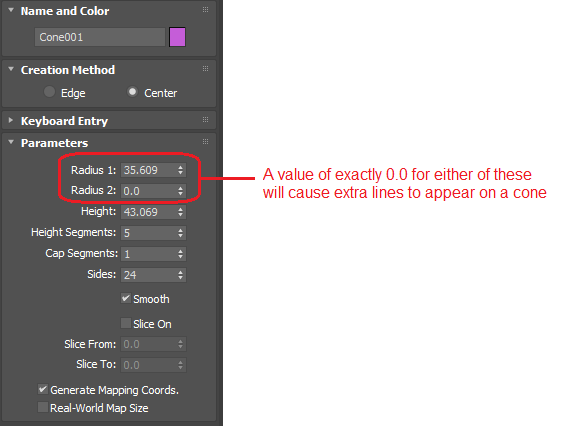Click the Radius 1 spinner arrows
570x426 pixels.
coord(180,170)
